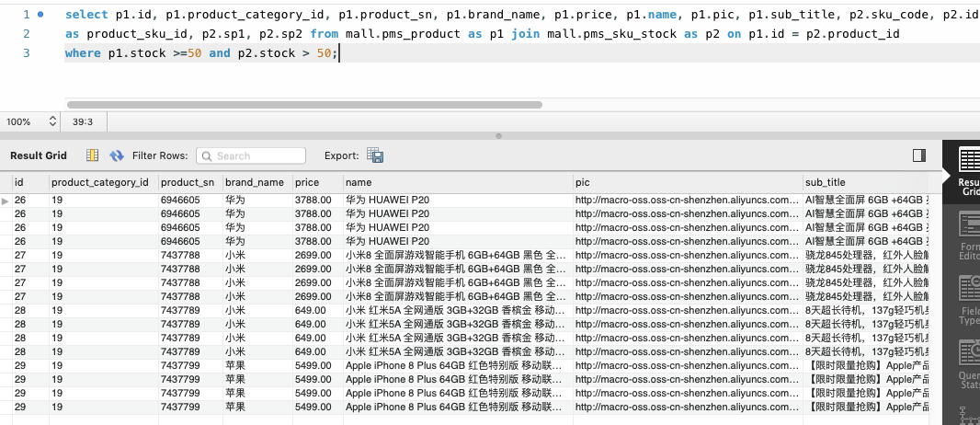The image size is (980, 425).
Task: Export recordset to external file
Action: [375, 155]
